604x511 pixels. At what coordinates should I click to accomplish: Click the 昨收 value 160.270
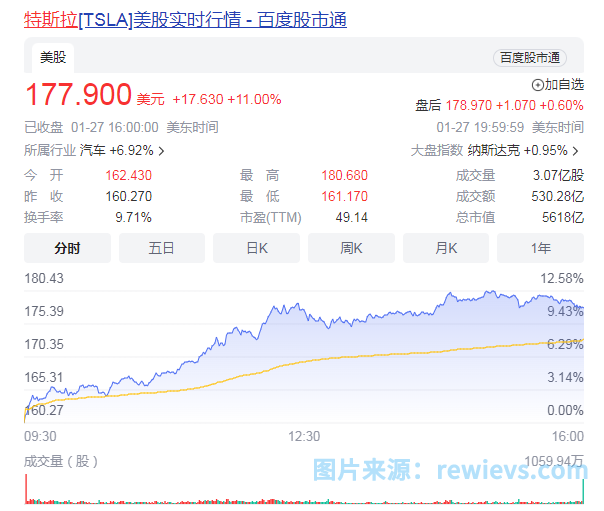point(129,196)
